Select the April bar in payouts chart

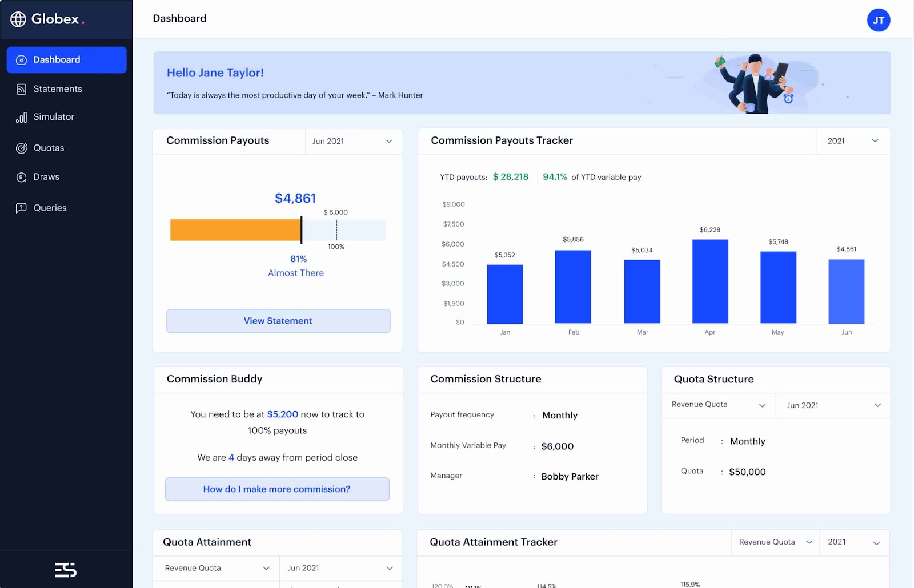710,281
